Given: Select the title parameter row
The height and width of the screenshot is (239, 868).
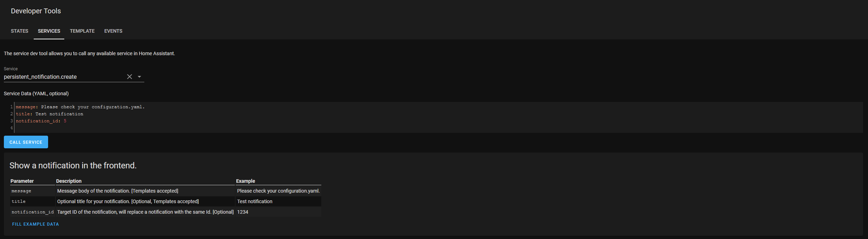Looking at the screenshot, I should [x=165, y=201].
